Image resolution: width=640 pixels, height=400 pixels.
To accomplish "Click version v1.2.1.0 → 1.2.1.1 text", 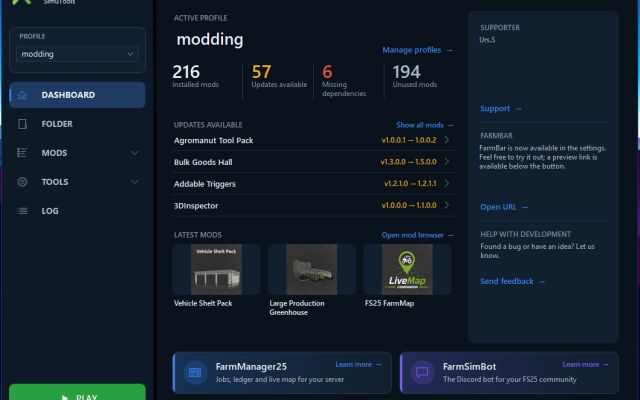I will (x=410, y=184).
